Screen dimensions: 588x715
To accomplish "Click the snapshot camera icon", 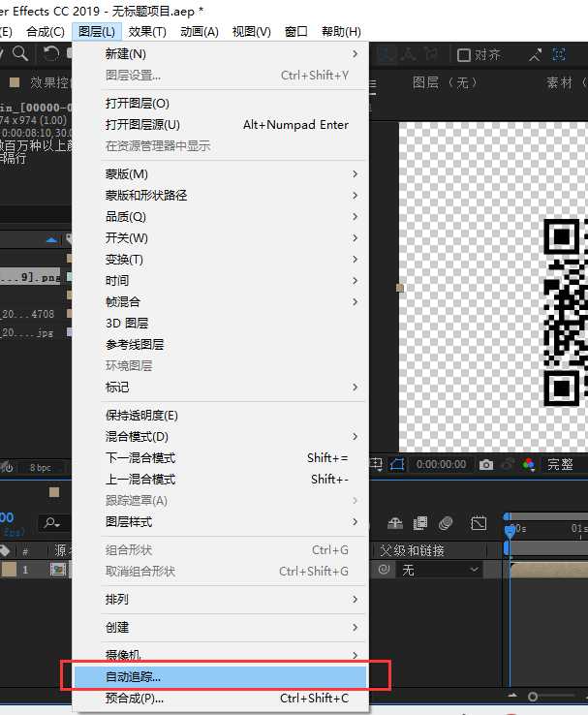I will pyautogui.click(x=486, y=465).
